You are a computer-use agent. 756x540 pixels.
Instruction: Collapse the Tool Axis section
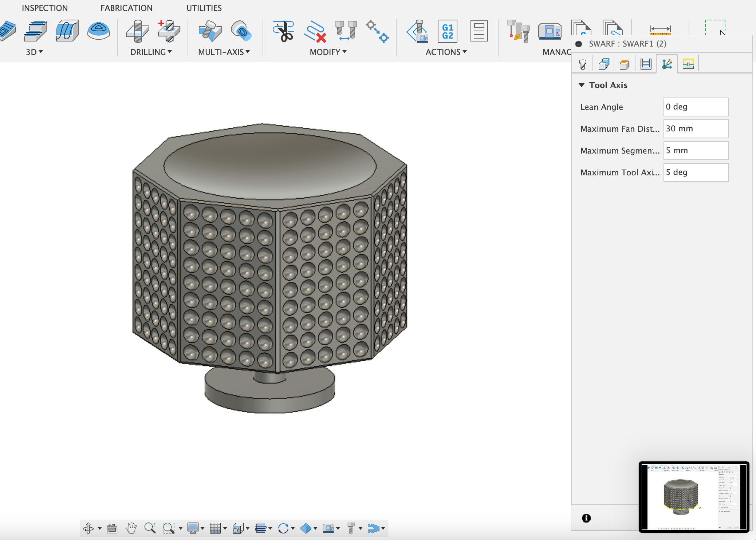pos(582,85)
